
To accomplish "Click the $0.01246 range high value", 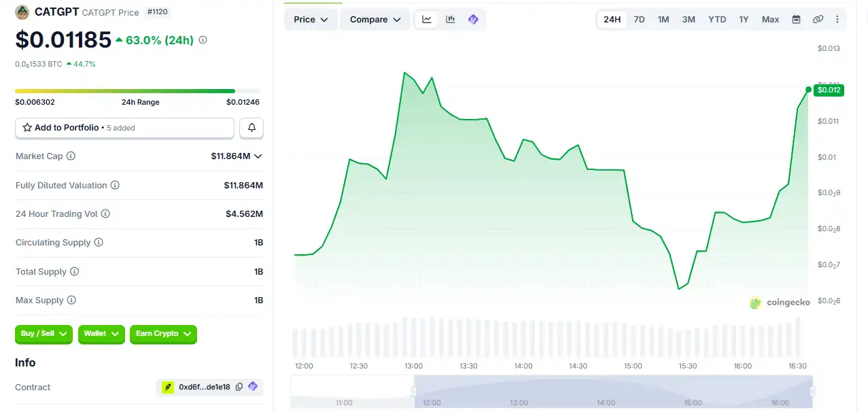I will tap(243, 102).
